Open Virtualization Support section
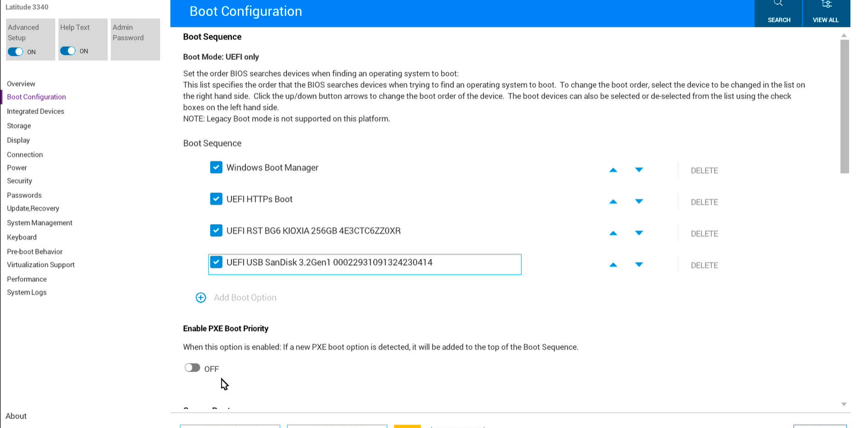Screen dimensions: 868x428 (41, 265)
